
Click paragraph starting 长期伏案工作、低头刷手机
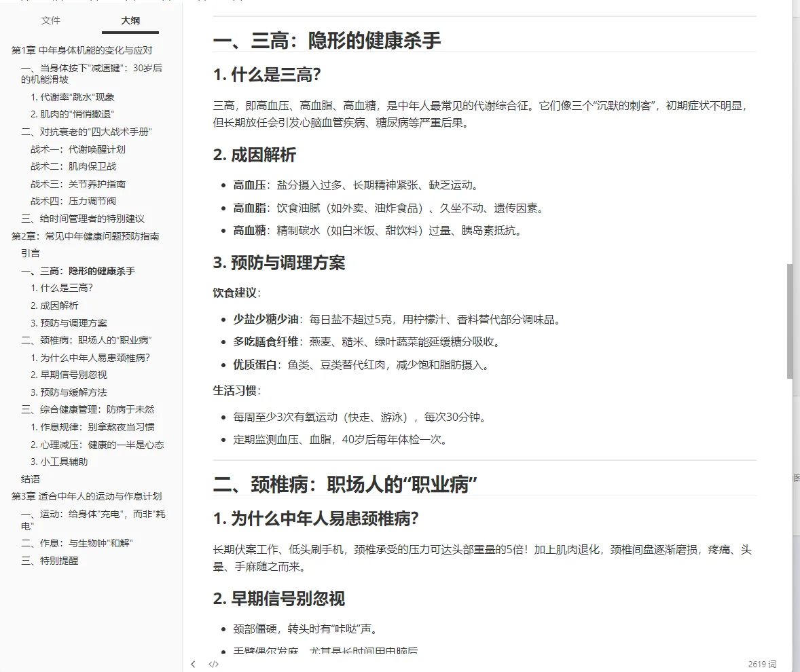tap(482, 558)
